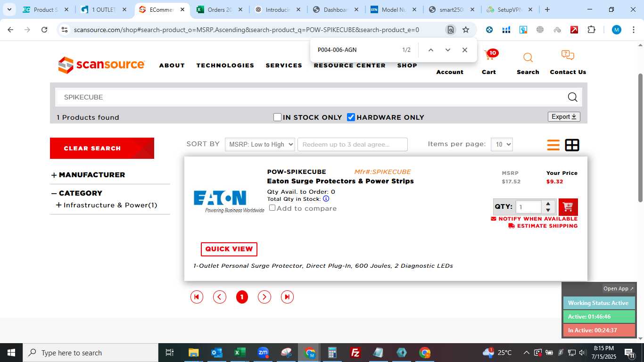The width and height of the screenshot is (644, 362).
Task: Click the QUICK VIEW button
Action: [x=229, y=249]
